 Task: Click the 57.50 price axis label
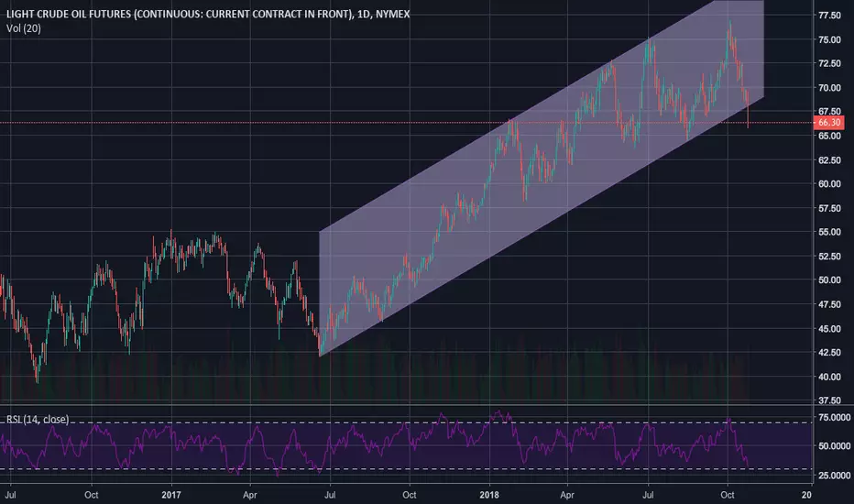[x=829, y=208]
